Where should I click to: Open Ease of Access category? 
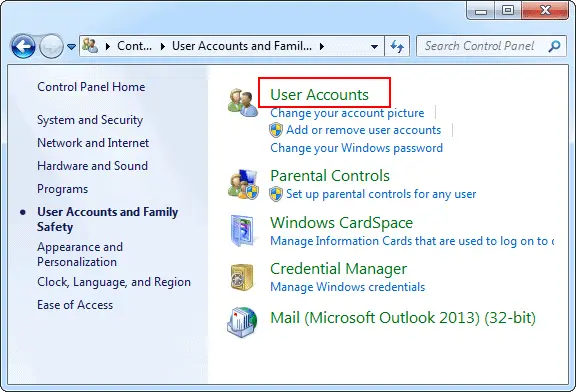coord(75,305)
